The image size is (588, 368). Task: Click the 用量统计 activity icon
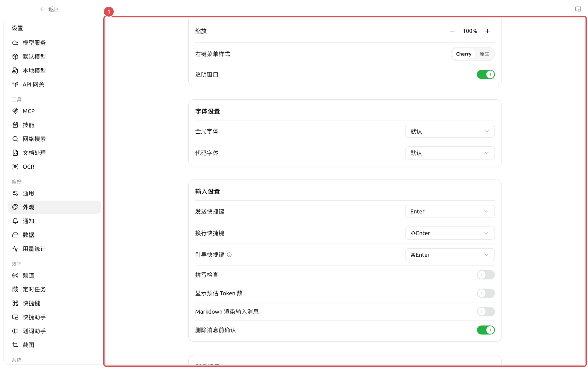[x=15, y=249]
